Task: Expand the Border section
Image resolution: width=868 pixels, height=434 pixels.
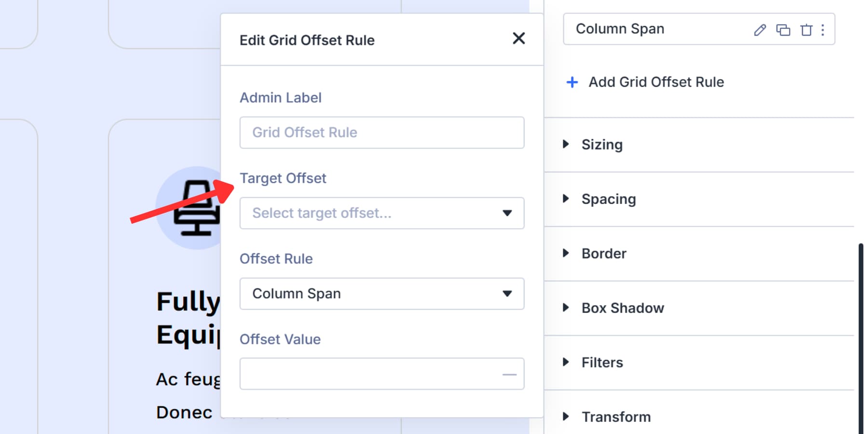Action: pyautogui.click(x=604, y=253)
